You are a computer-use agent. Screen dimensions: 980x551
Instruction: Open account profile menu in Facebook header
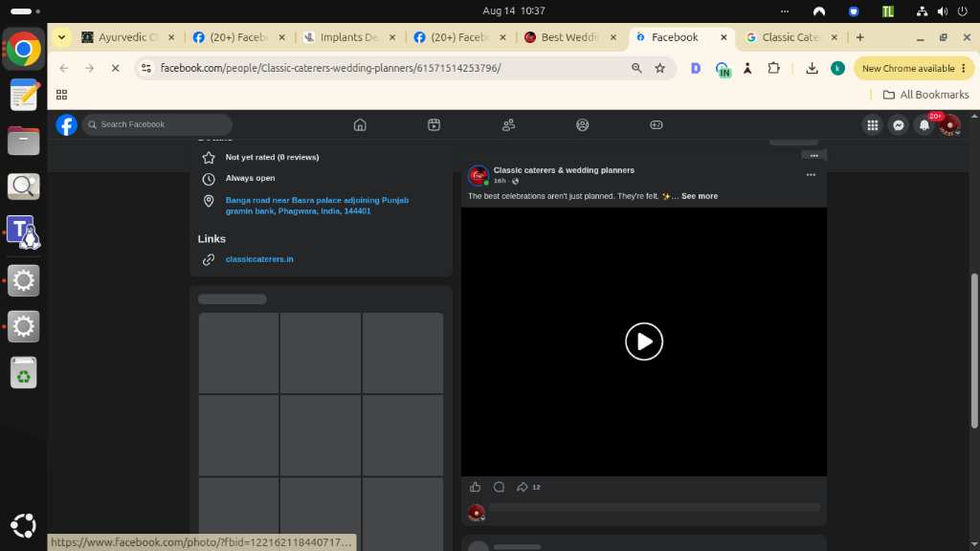click(950, 125)
